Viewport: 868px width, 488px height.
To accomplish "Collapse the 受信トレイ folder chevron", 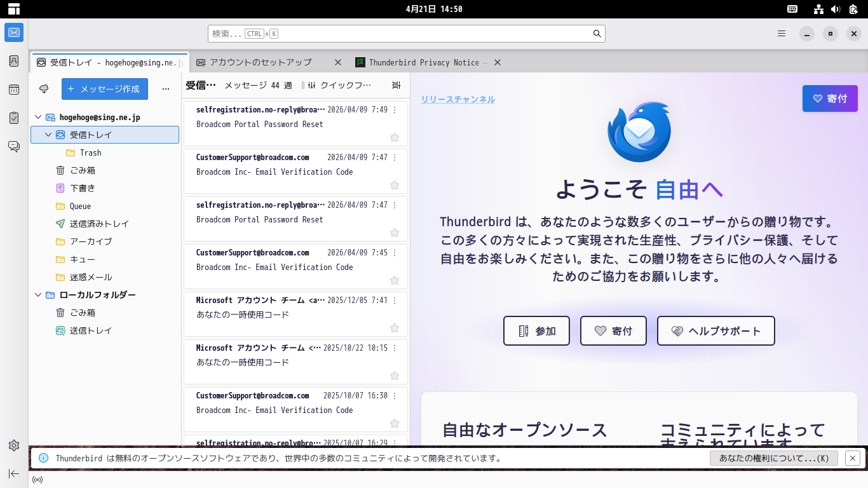I will pos(48,135).
